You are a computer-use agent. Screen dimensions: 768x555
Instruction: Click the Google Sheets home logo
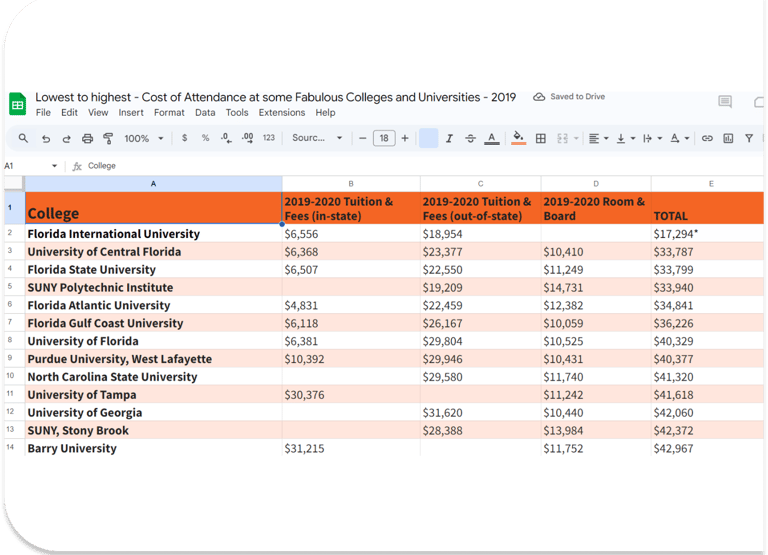point(17,104)
